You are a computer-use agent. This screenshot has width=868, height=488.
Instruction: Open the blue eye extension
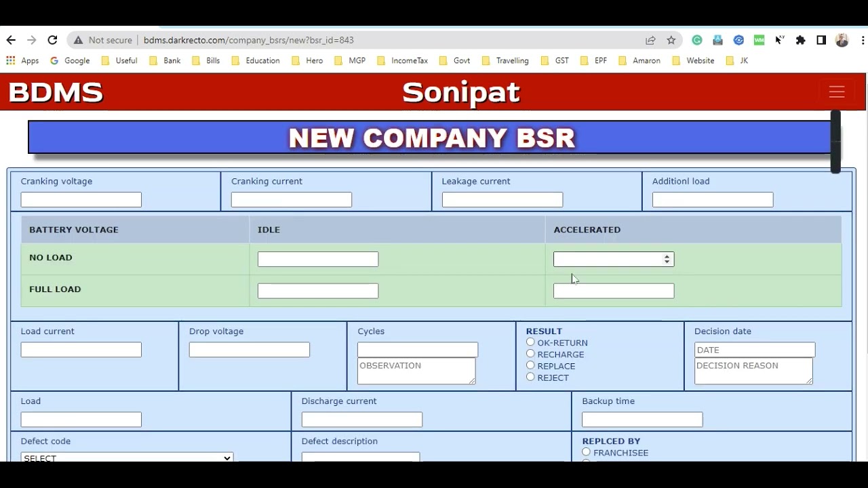738,40
